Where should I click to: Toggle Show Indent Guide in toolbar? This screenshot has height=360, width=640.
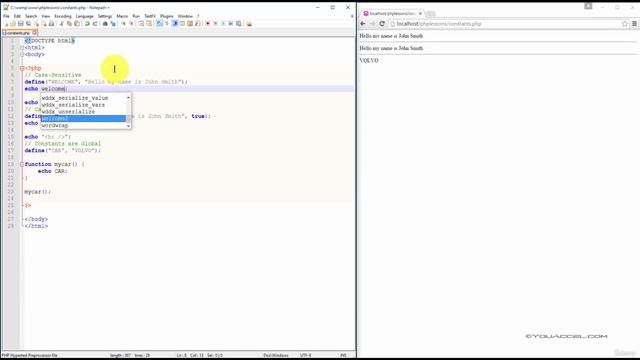coord(175,24)
